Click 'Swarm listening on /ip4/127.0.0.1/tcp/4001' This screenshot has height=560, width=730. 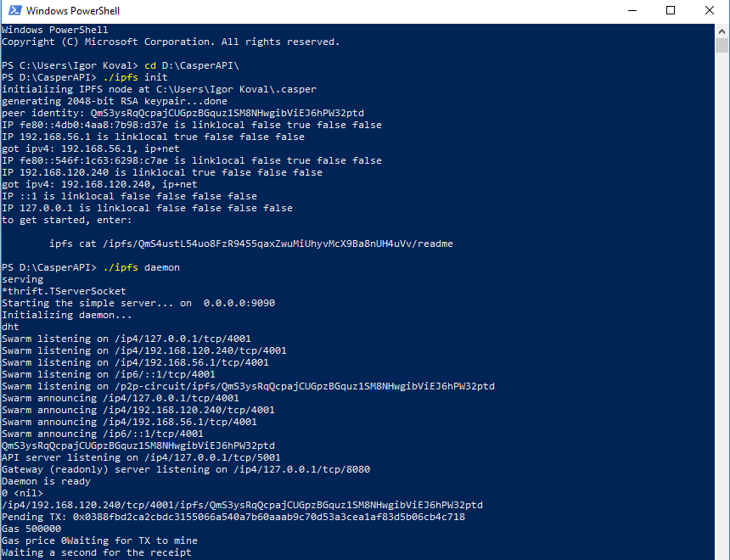[126, 339]
